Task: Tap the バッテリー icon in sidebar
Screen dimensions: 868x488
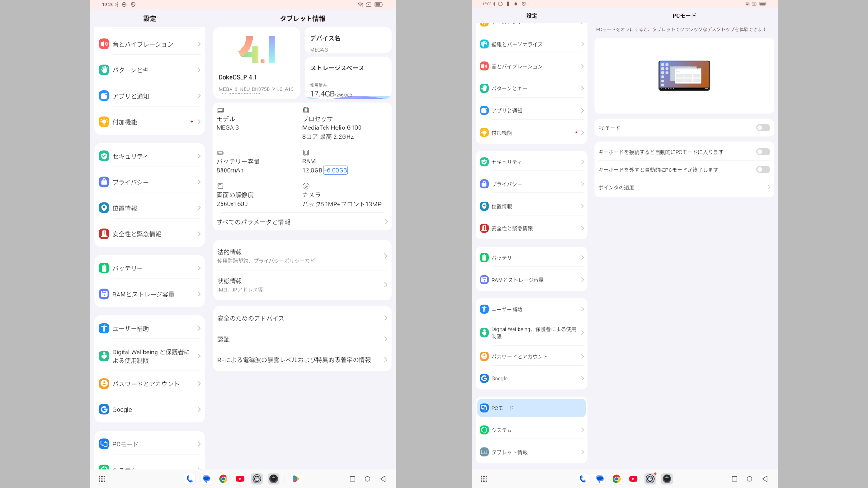Action: tap(104, 268)
